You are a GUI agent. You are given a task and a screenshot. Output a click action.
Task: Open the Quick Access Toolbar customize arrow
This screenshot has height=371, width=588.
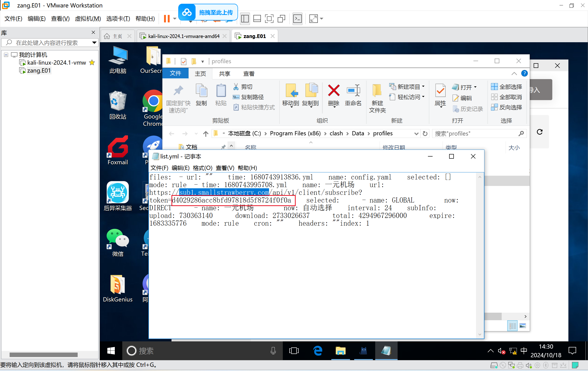[x=203, y=61]
